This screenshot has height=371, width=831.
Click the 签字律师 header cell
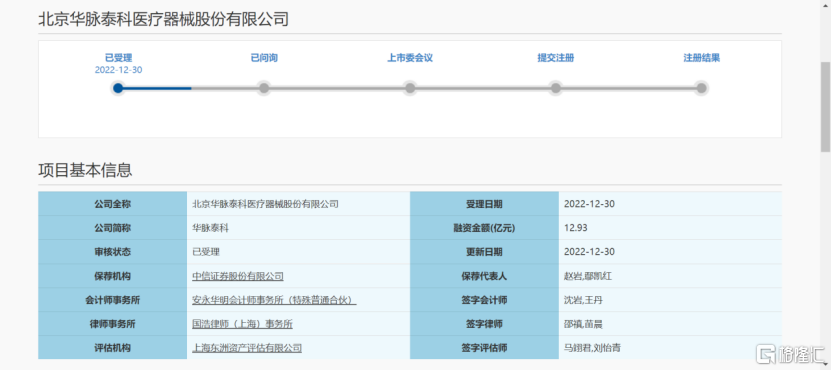[484, 324]
